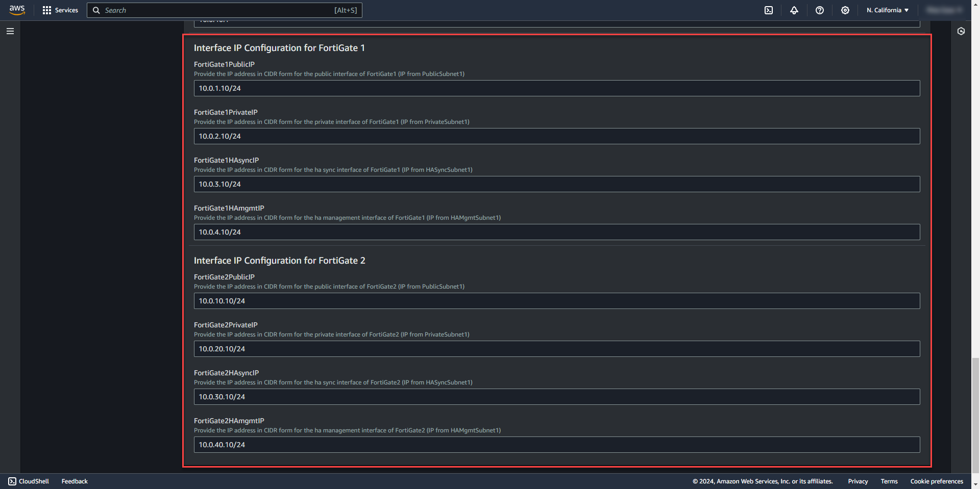Click the page vertical scrollbar thumb
Viewport: 980px width, 489px height.
pyautogui.click(x=976, y=416)
